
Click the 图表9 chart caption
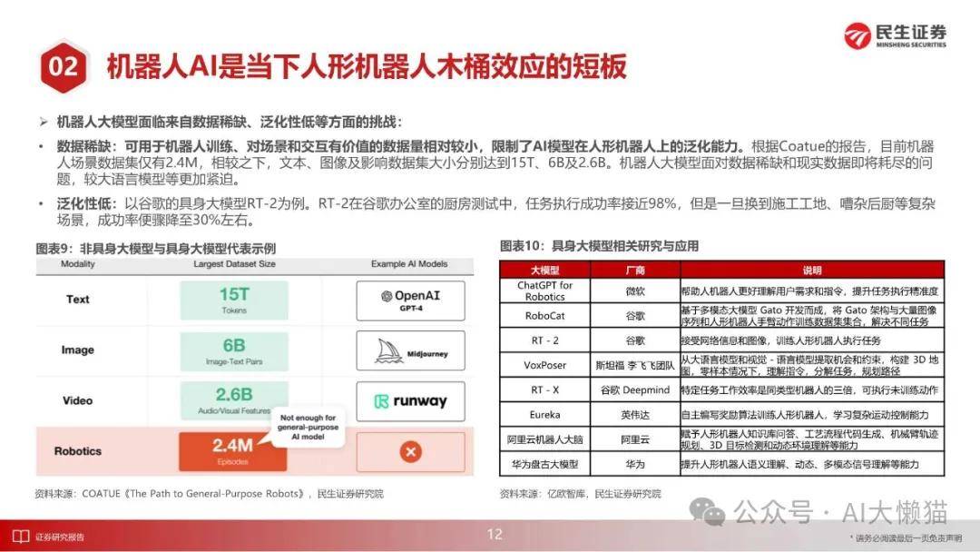156,248
